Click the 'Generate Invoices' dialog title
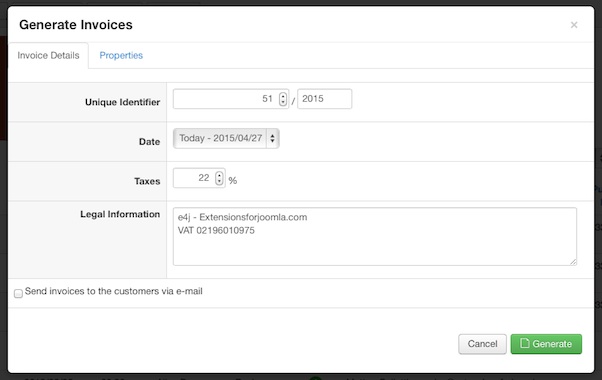 coord(76,25)
